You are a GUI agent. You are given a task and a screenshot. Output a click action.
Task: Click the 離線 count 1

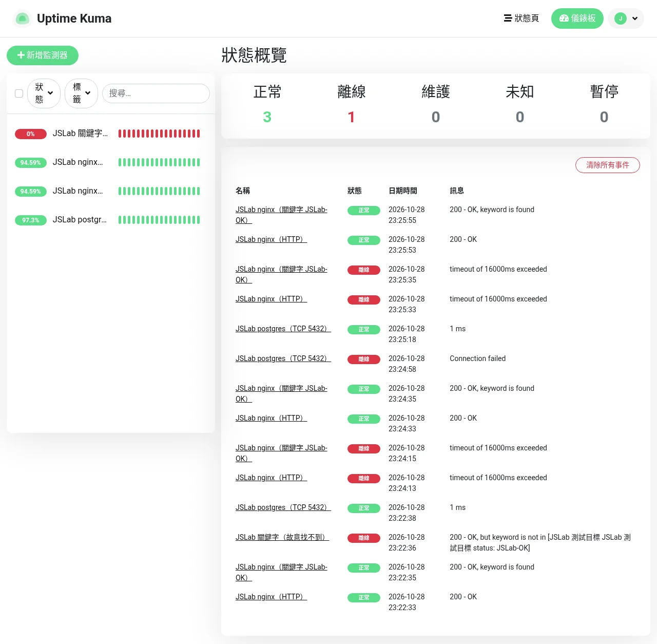[x=352, y=117]
